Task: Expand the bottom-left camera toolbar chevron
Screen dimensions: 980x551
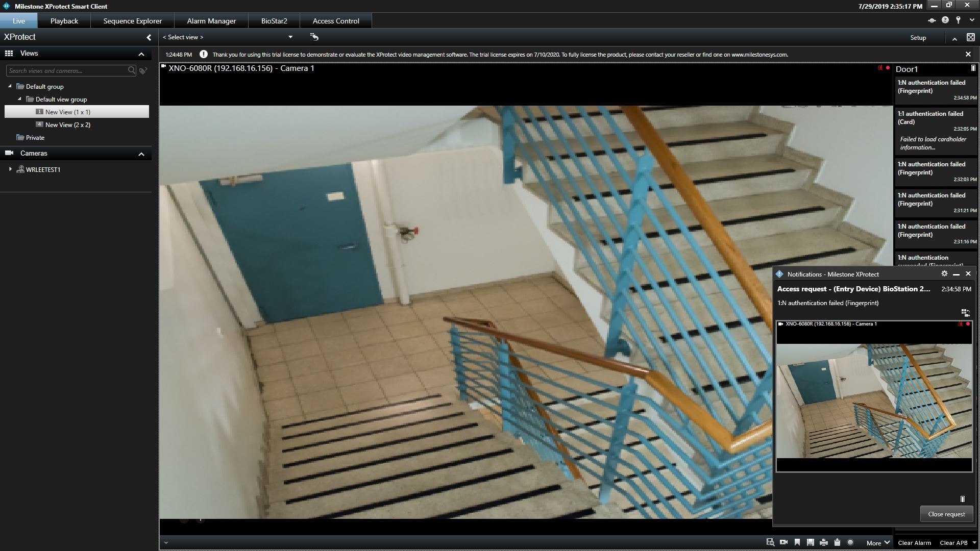Action: point(166,542)
